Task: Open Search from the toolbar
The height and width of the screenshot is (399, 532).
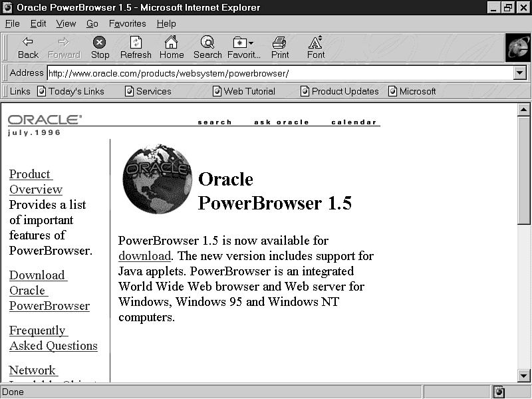Action: [207, 48]
